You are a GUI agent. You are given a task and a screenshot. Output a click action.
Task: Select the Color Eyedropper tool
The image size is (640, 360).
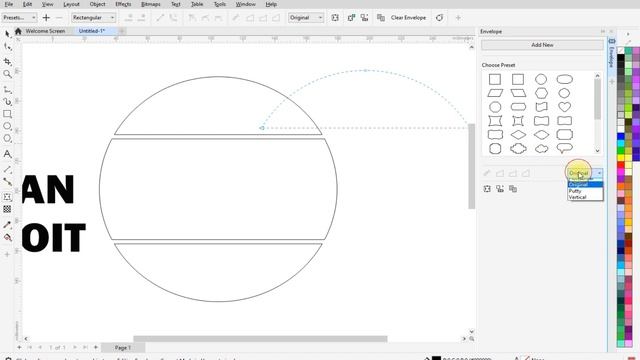(7, 224)
